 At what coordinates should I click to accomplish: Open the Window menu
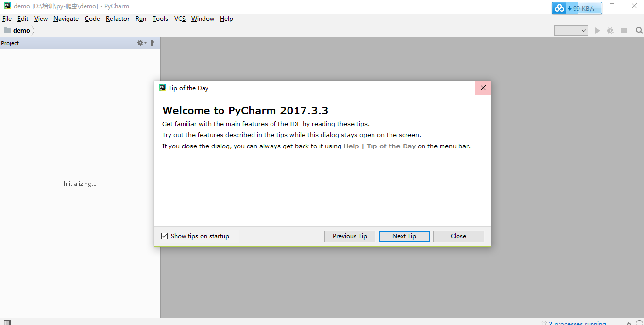click(x=203, y=19)
